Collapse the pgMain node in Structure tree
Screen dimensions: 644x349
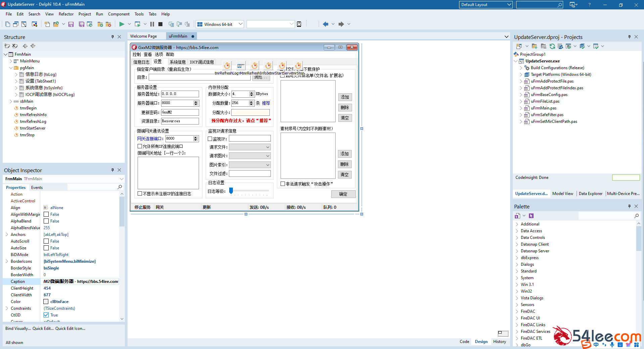click(11, 68)
